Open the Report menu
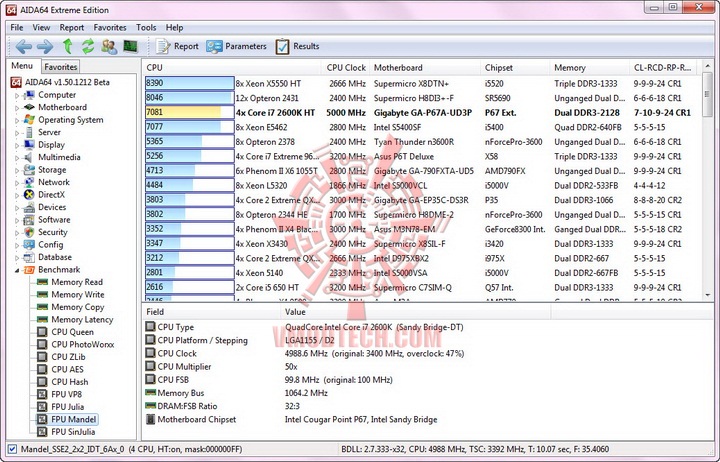720x462 pixels. coord(72,28)
